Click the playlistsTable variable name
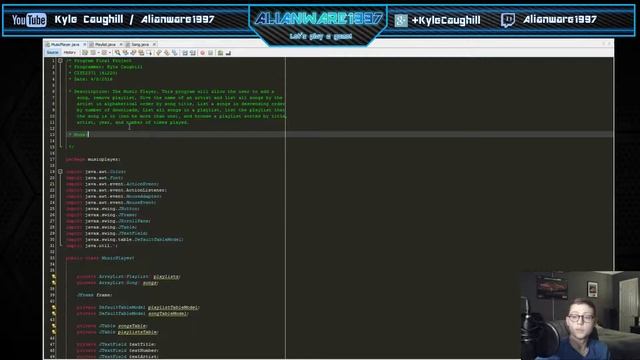This screenshot has height=360, width=640. [x=137, y=332]
